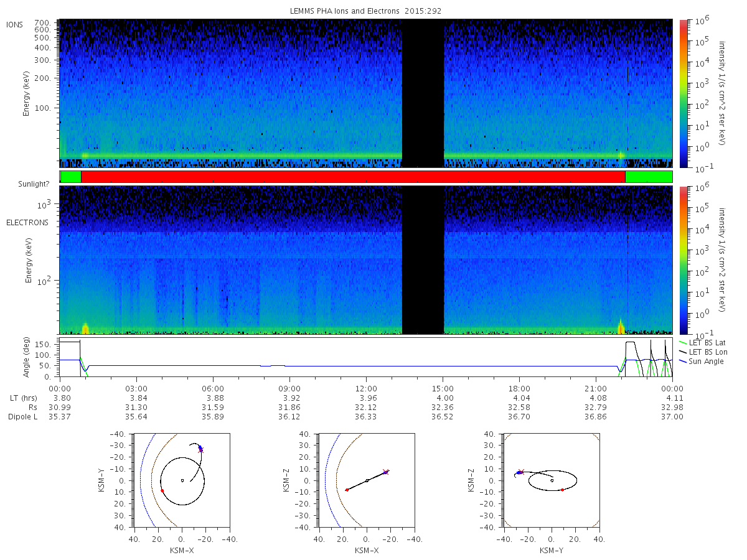Click the electrons intensity color bar
This screenshot has height=560, width=747.
(x=683, y=259)
